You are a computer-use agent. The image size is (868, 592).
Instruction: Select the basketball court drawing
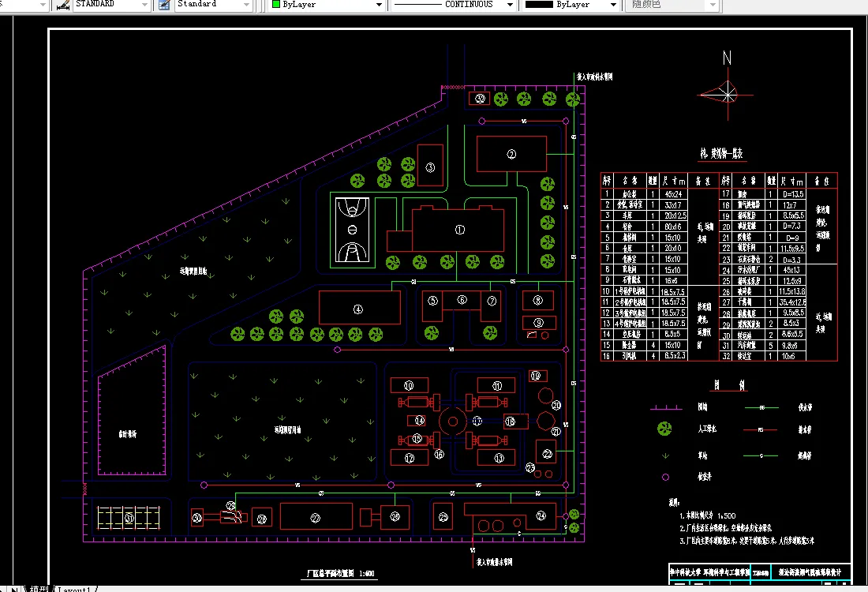pos(352,230)
